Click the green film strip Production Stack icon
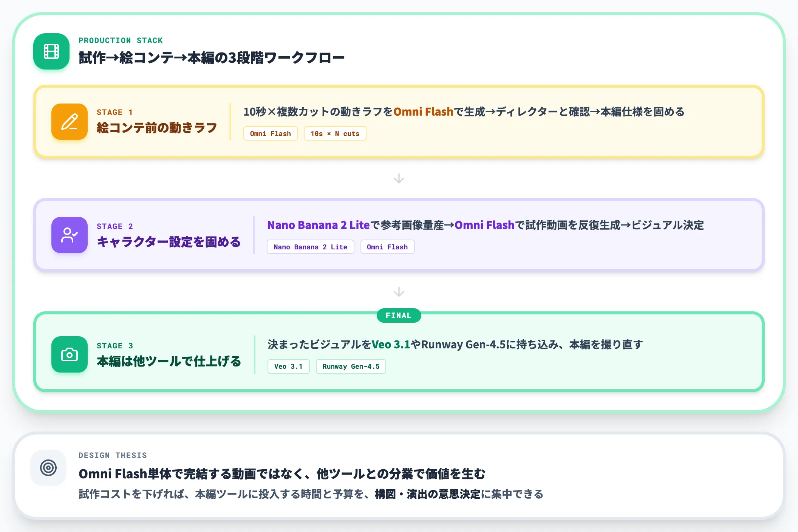Viewport: 798px width, 532px height. point(51,51)
